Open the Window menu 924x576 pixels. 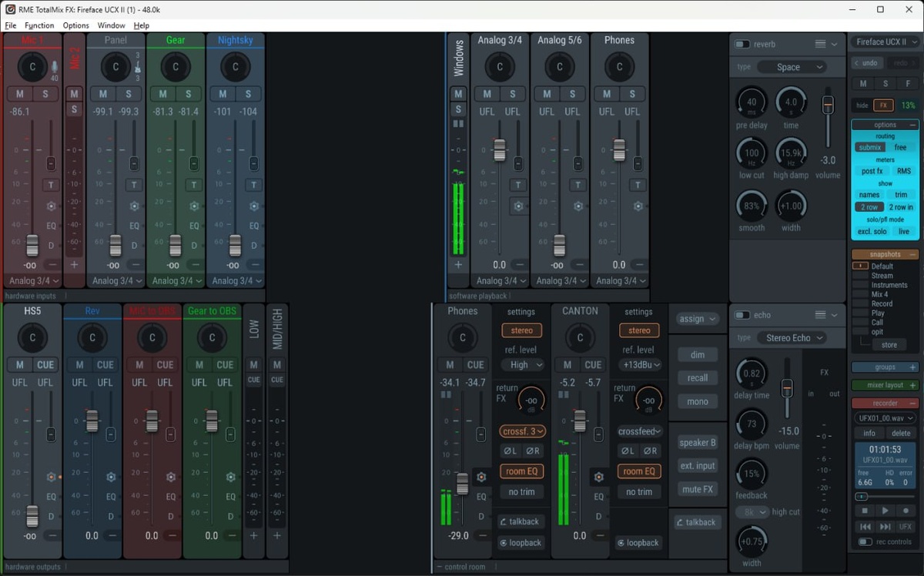(112, 25)
